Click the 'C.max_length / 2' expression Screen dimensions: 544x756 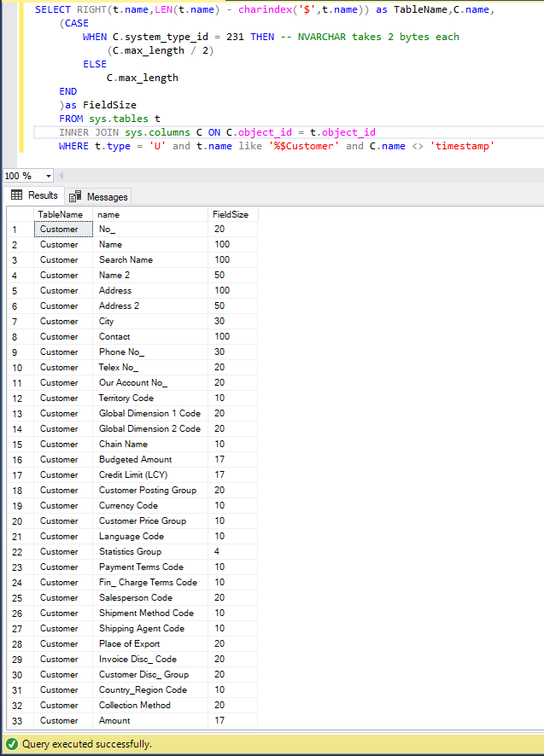(x=161, y=50)
